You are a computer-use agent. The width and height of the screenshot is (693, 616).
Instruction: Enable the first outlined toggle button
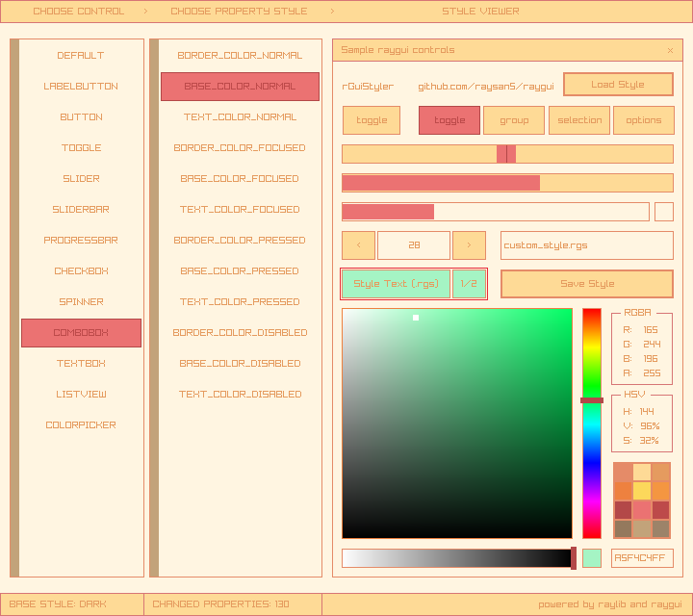point(372,120)
